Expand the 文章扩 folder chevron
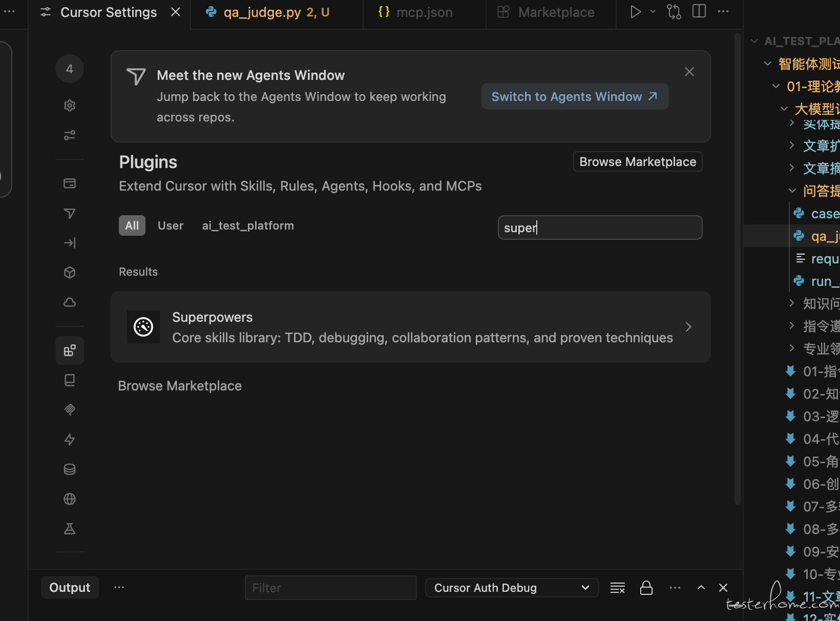Viewport: 840px width, 621px height. click(x=792, y=146)
